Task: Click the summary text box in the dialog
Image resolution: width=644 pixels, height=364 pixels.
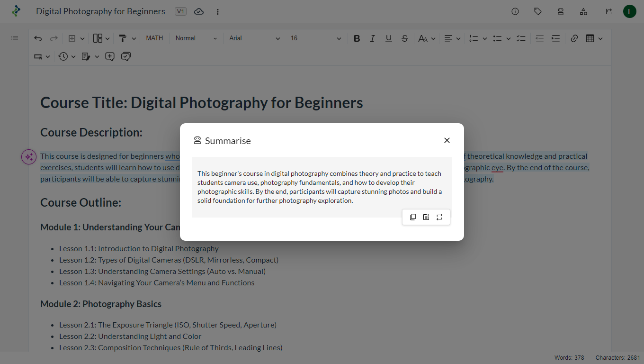Action: tap(320, 187)
